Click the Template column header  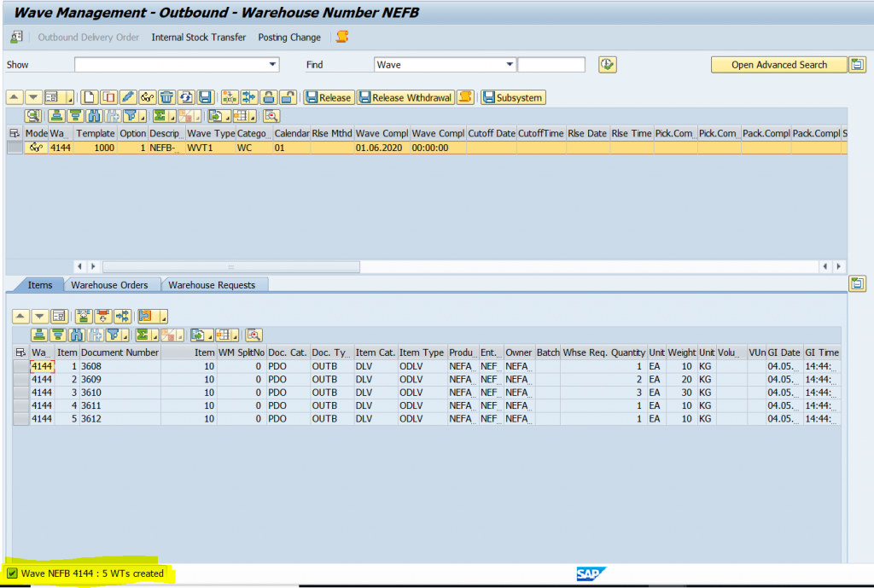click(96, 133)
